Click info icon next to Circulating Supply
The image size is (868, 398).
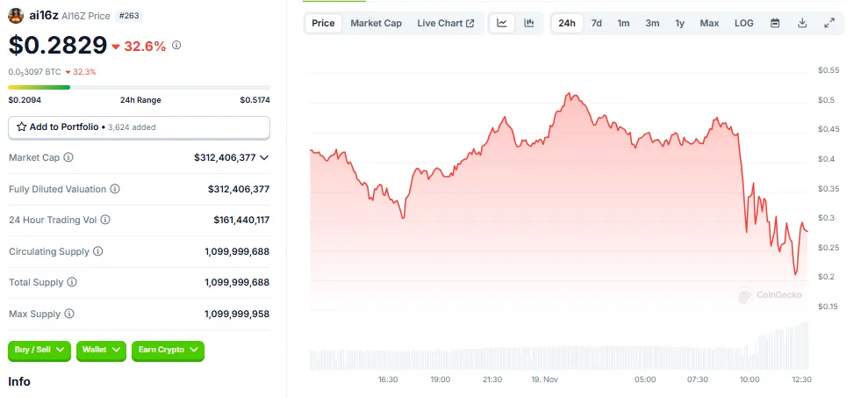[x=97, y=251]
